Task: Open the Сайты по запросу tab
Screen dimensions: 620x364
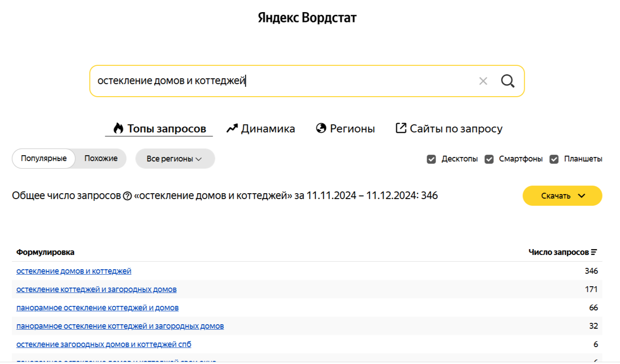Action: coord(449,129)
